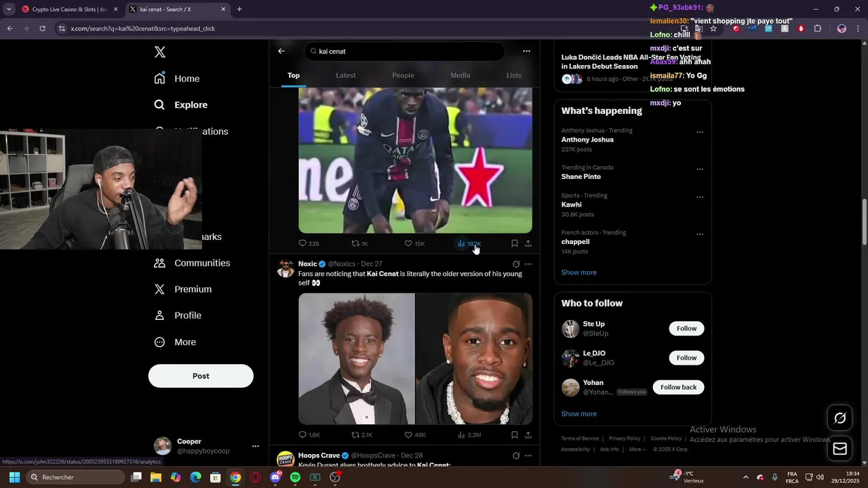Image resolution: width=868 pixels, height=488 pixels.
Task: Share Noxic's post
Action: (x=528, y=435)
